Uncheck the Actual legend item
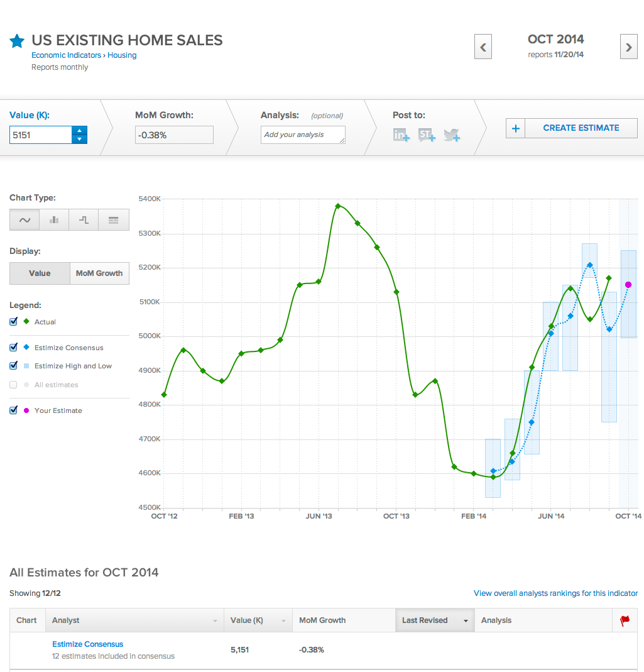 13,321
